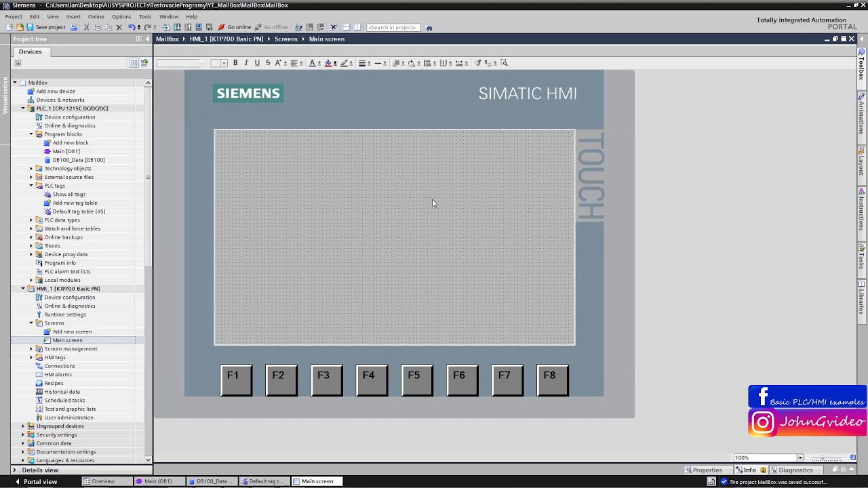Click the HMI screen canvas area
This screenshot has height=488, width=868.
tap(394, 237)
